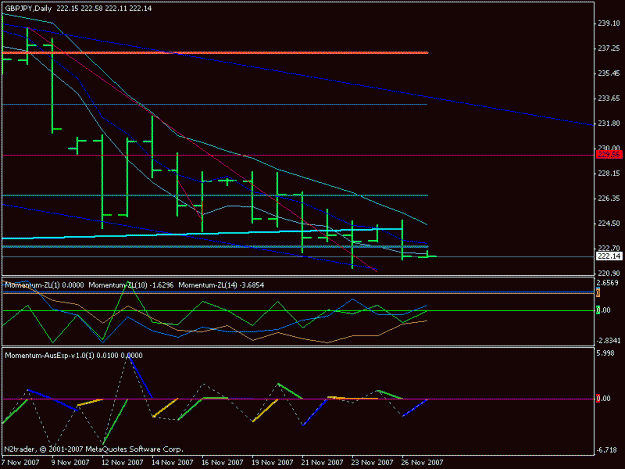This screenshot has width=625, height=469.
Task: Click 0.00 level in Momentum-ZL window scale
Action: pyautogui.click(x=605, y=310)
